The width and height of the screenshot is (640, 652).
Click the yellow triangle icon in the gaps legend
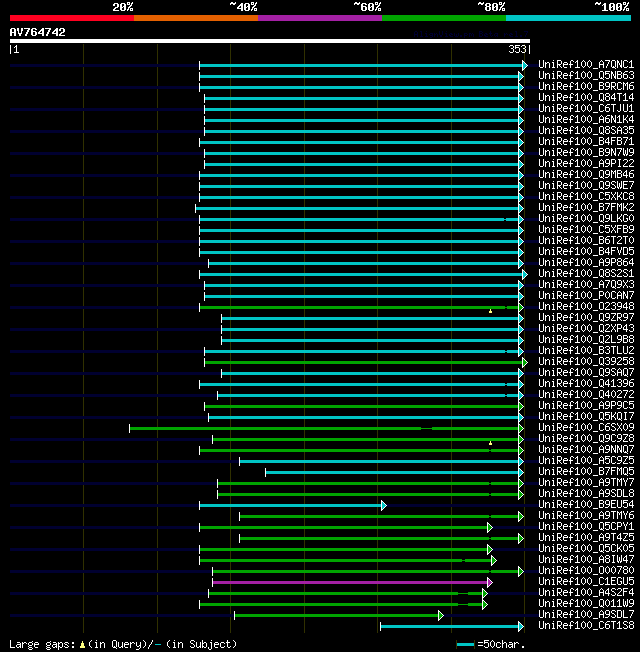[x=82, y=645]
